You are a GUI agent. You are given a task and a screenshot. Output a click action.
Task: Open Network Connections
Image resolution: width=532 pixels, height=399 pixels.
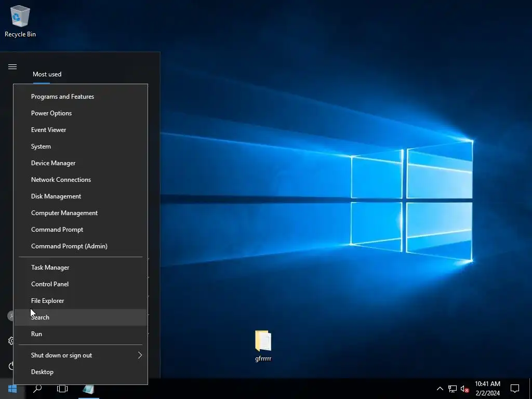pos(81,180)
